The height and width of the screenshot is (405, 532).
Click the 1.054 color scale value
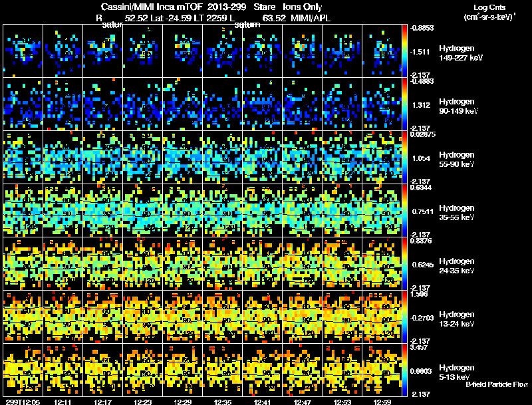click(422, 158)
